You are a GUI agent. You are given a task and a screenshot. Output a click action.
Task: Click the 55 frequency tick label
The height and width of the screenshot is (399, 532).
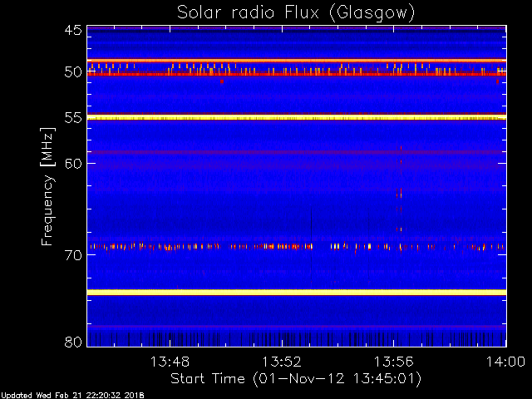[x=73, y=118]
